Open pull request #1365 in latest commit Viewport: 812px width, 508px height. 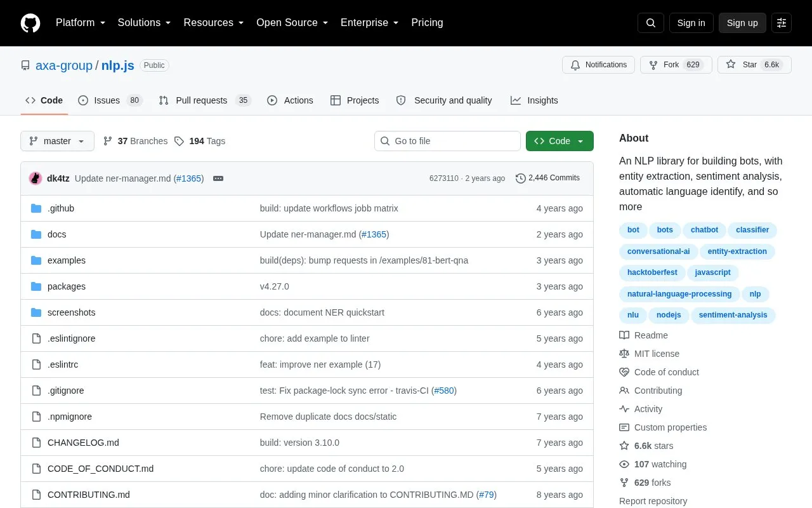188,178
